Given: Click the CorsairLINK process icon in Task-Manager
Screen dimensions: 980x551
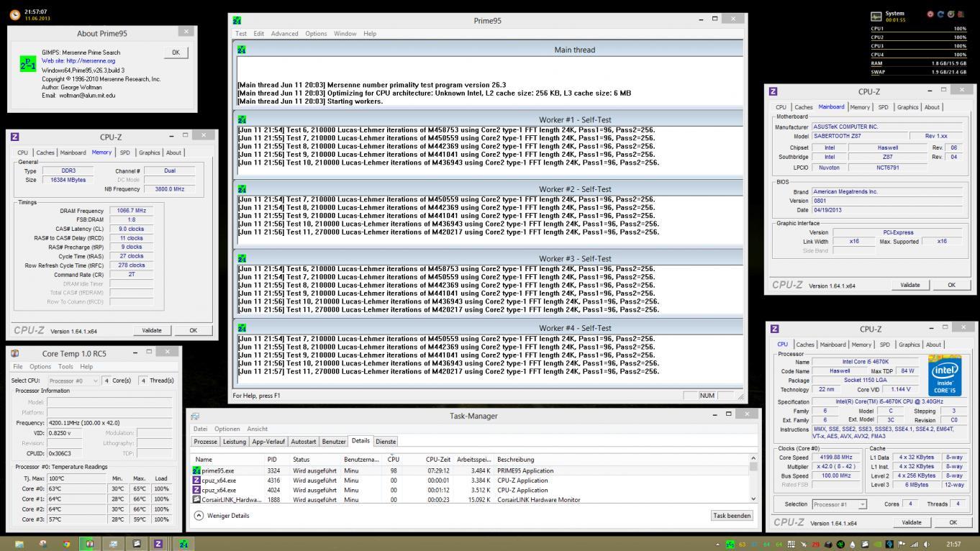Looking at the screenshot, I should [197, 499].
